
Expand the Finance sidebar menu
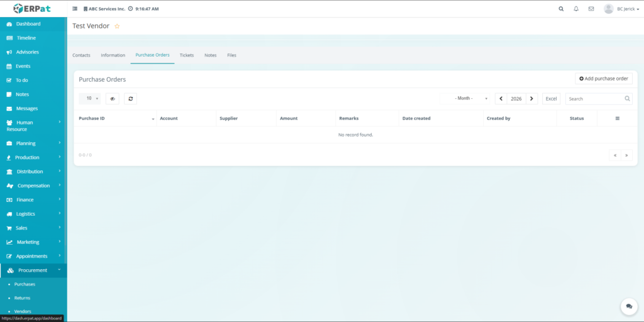[x=33, y=200]
